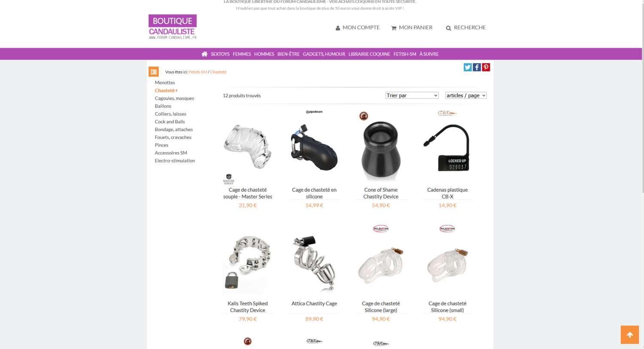The height and width of the screenshot is (349, 644).
Task: Open the Librairie Coquine menu
Action: pyautogui.click(x=369, y=54)
